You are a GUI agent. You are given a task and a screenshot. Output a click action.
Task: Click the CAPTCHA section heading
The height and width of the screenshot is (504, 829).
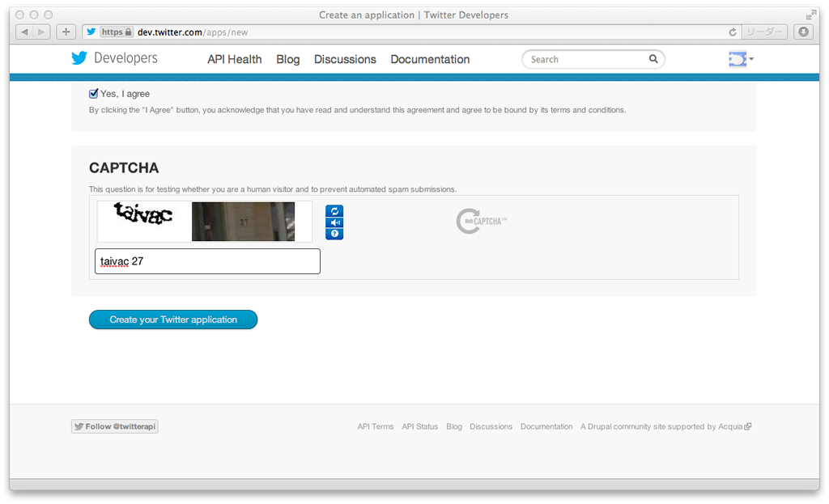pyautogui.click(x=124, y=168)
